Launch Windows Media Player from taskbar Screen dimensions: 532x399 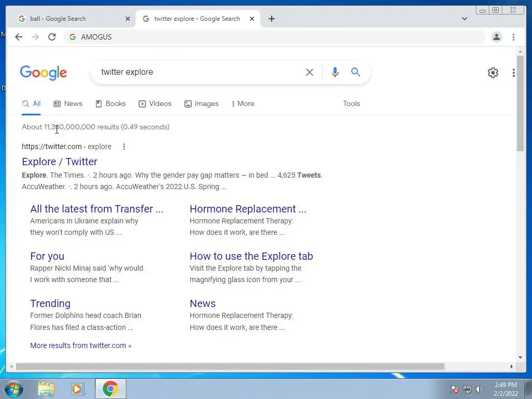[x=77, y=389]
